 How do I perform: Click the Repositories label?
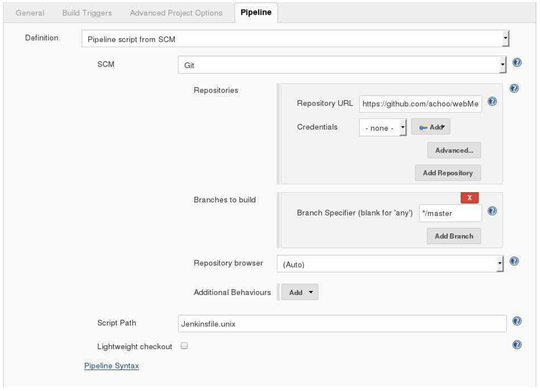tap(216, 90)
